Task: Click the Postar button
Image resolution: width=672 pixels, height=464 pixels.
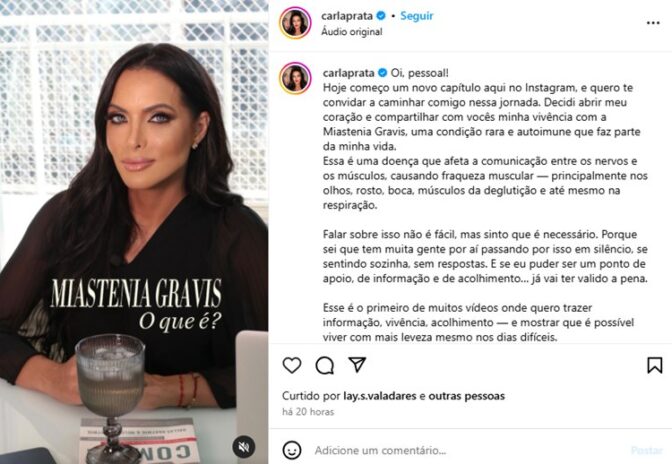Action: pyautogui.click(x=646, y=450)
